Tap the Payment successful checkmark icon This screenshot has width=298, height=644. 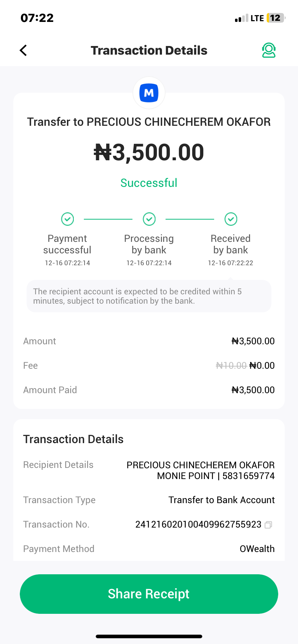pos(67,219)
